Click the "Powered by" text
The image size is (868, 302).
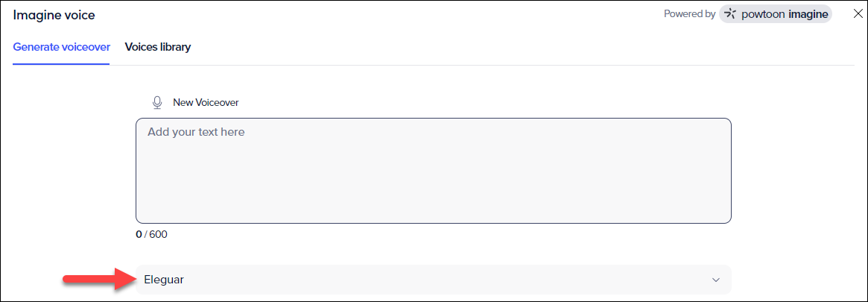tap(690, 14)
